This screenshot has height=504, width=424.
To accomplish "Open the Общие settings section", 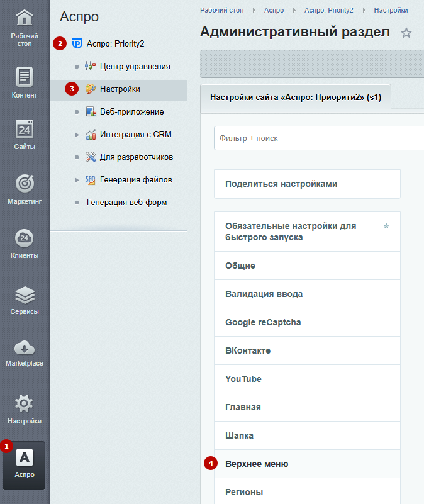I will coord(307,266).
